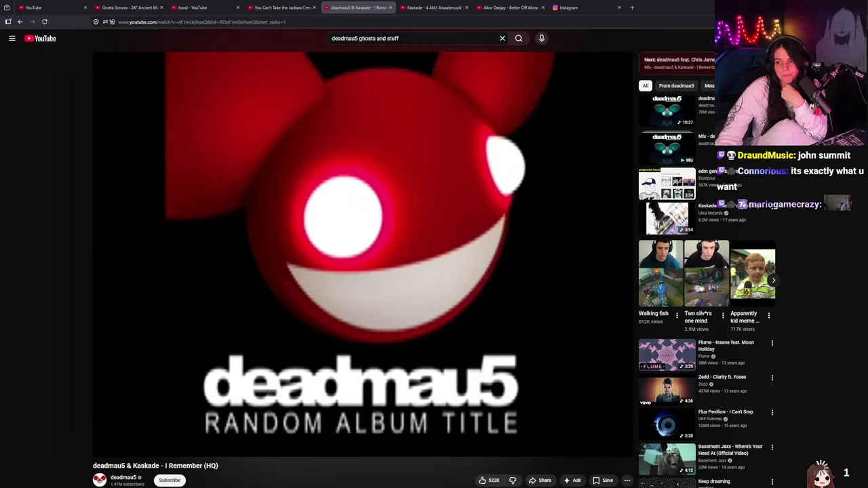Open options for Flux Pavilion video
The height and width of the screenshot is (488, 868).
[772, 412]
